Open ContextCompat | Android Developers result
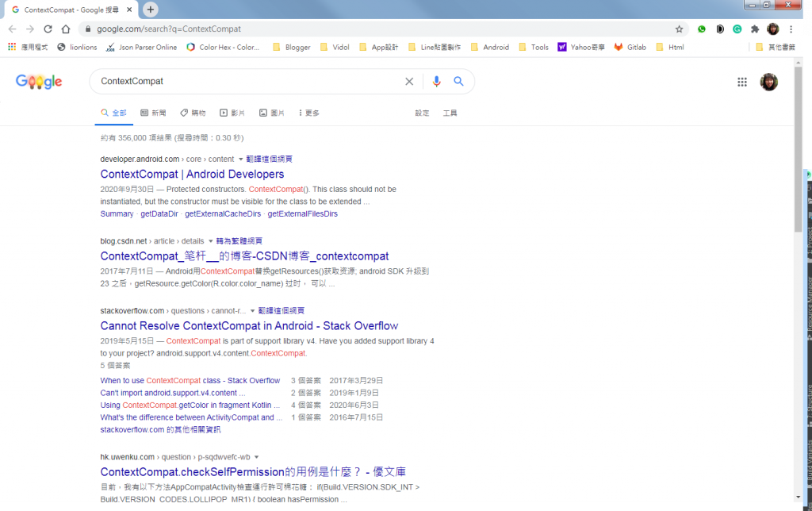 pos(192,174)
